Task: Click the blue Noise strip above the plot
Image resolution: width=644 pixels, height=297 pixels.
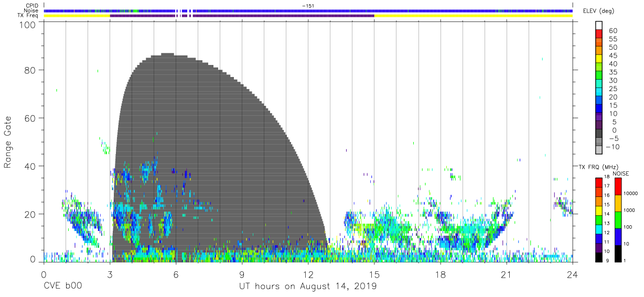Action: tap(308, 10)
